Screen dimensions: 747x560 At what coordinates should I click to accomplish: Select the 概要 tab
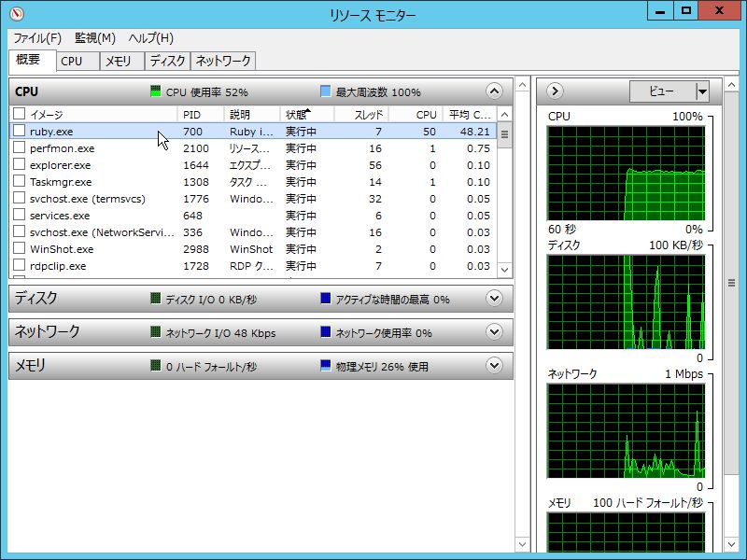pyautogui.click(x=33, y=60)
